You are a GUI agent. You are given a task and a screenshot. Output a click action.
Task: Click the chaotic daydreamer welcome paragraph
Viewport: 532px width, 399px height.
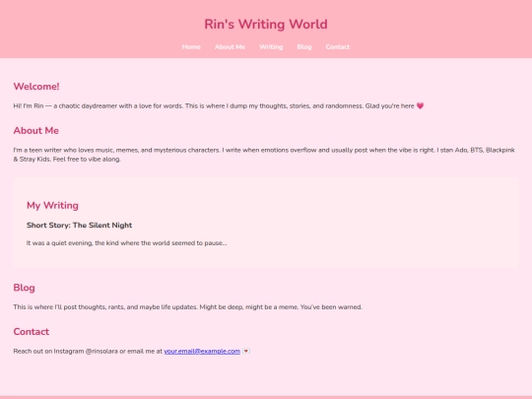pos(219,105)
